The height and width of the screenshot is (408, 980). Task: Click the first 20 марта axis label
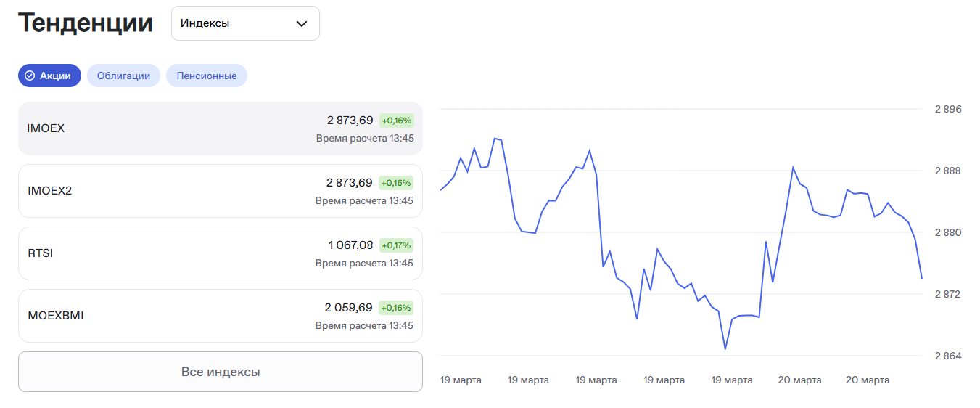pos(799,380)
